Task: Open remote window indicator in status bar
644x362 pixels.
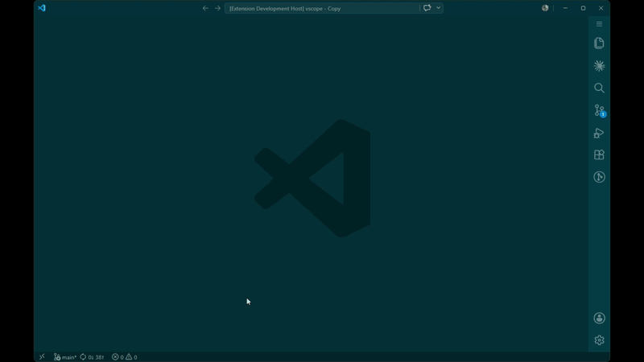Action: (x=42, y=357)
